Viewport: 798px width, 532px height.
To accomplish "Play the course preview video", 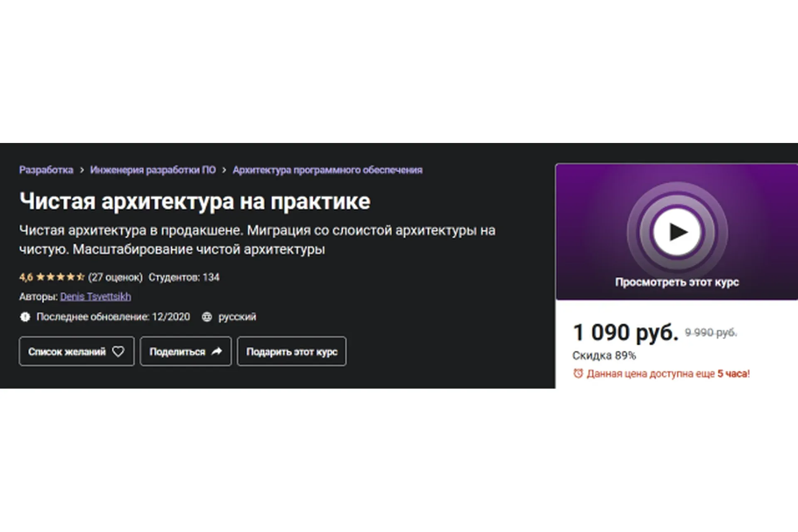I will click(x=677, y=232).
